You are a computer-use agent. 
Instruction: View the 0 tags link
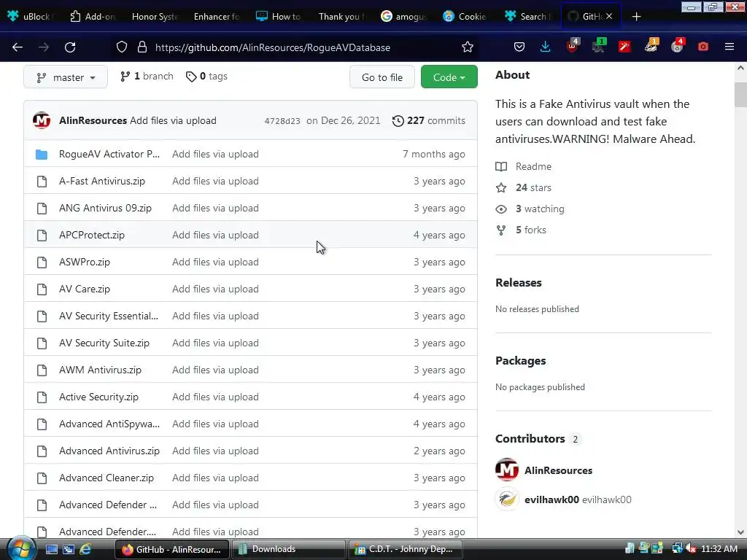pos(206,76)
